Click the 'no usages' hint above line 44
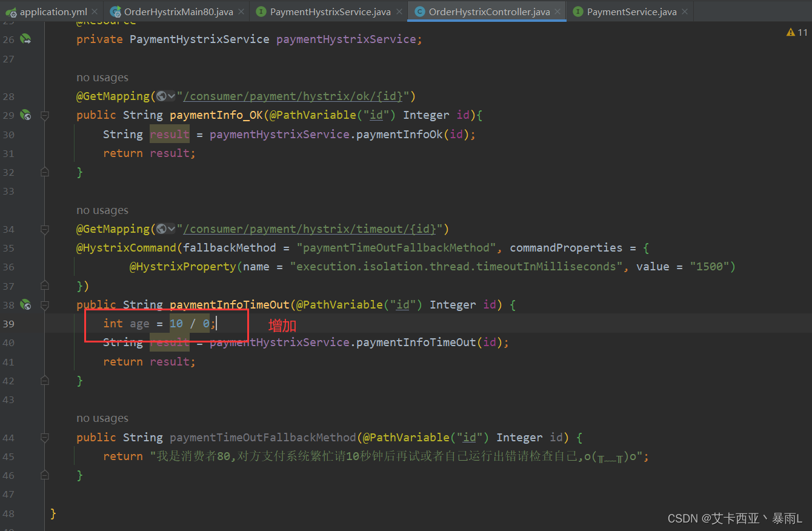The height and width of the screenshot is (531, 812). 102,418
